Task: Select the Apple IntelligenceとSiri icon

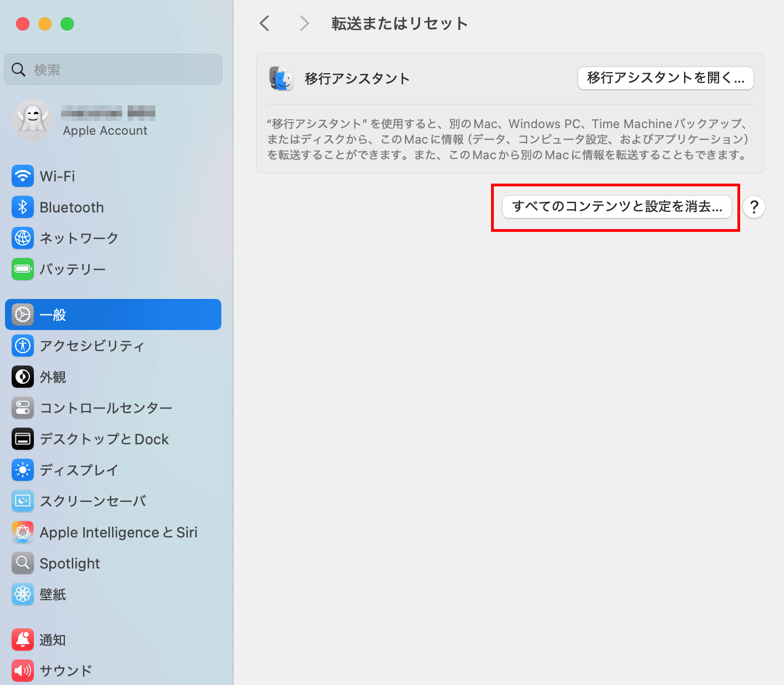Action: tap(23, 532)
